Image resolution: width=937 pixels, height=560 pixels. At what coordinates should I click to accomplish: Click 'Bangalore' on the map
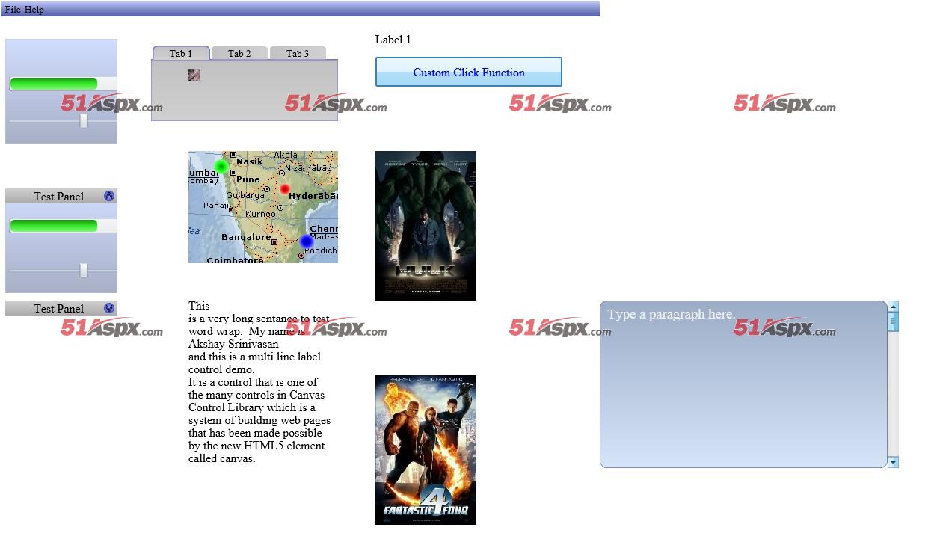click(x=246, y=237)
